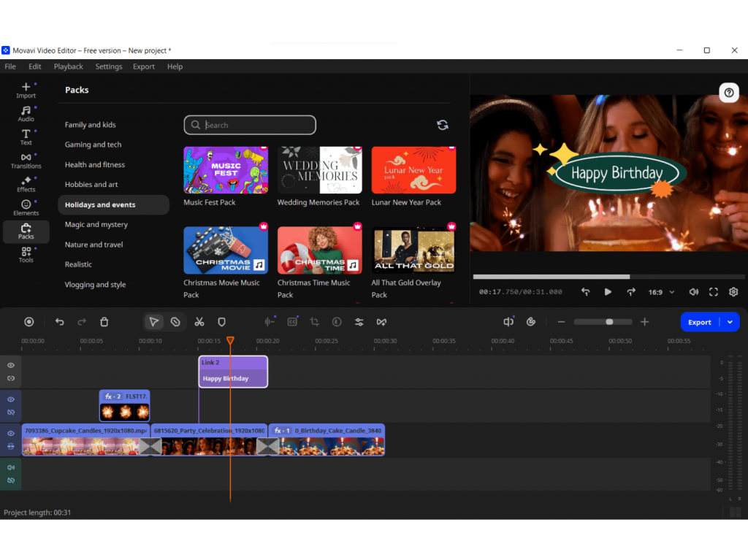The height and width of the screenshot is (560, 748).
Task: Hide the Happy Birthday title track
Action: tap(11, 365)
